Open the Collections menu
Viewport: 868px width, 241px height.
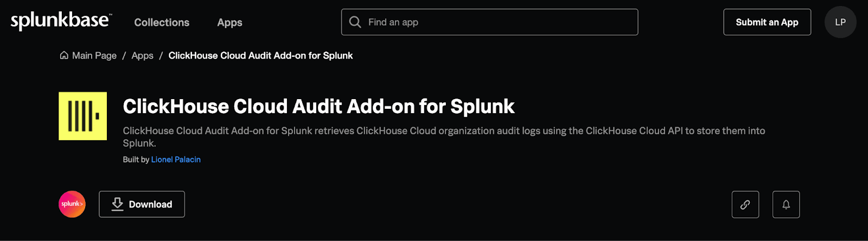pyautogui.click(x=162, y=22)
